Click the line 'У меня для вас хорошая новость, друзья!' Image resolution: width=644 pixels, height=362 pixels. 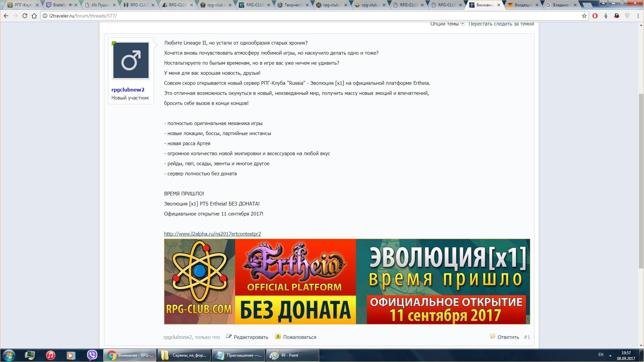point(212,73)
